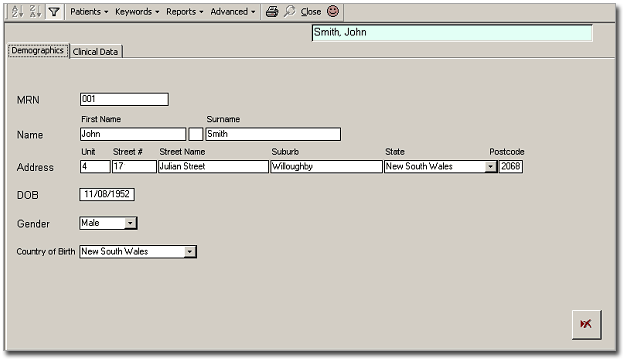624x360 pixels.
Task: Click the red exit arrow button
Action: coord(587,325)
